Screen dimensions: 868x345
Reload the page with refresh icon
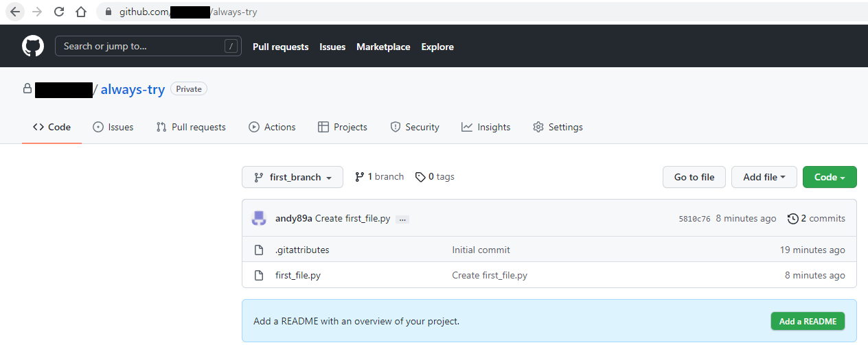coord(59,12)
